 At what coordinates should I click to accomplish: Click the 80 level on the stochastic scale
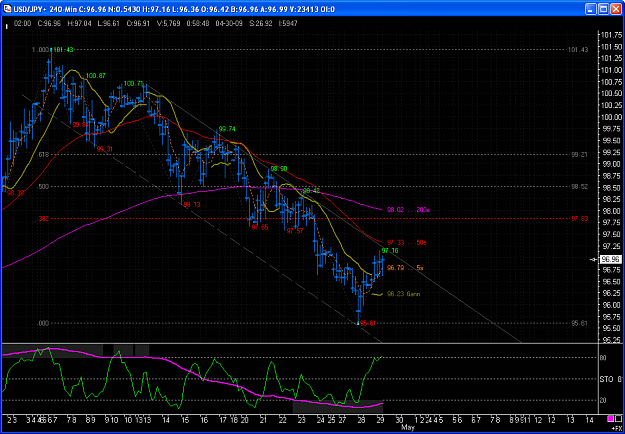pyautogui.click(x=603, y=358)
